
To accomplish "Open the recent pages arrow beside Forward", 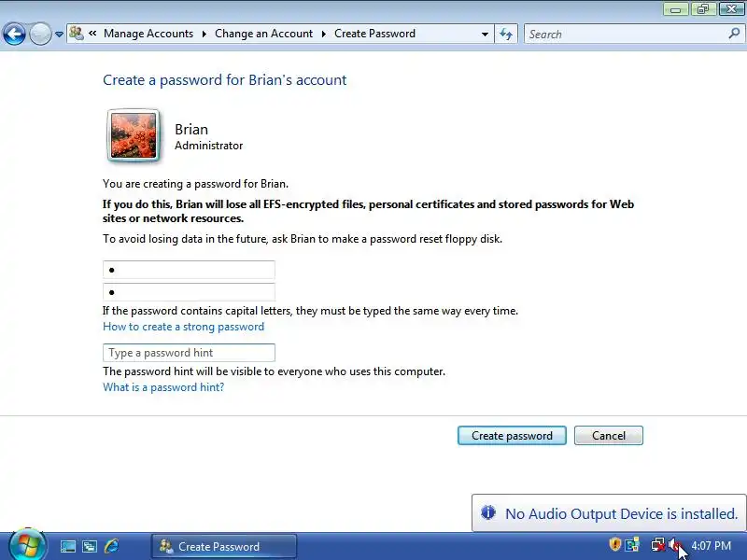I will coord(59,35).
